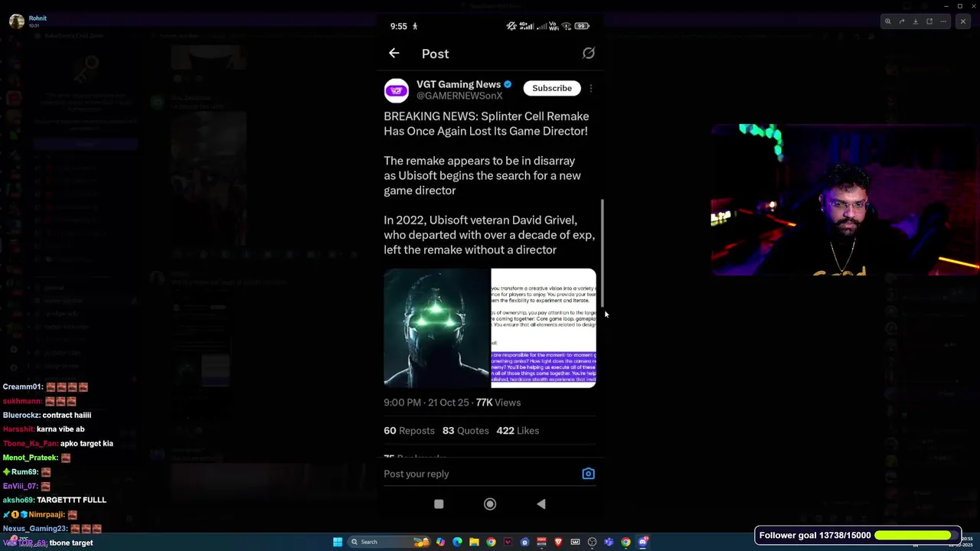Click the 9:55 phone clock

(x=398, y=26)
